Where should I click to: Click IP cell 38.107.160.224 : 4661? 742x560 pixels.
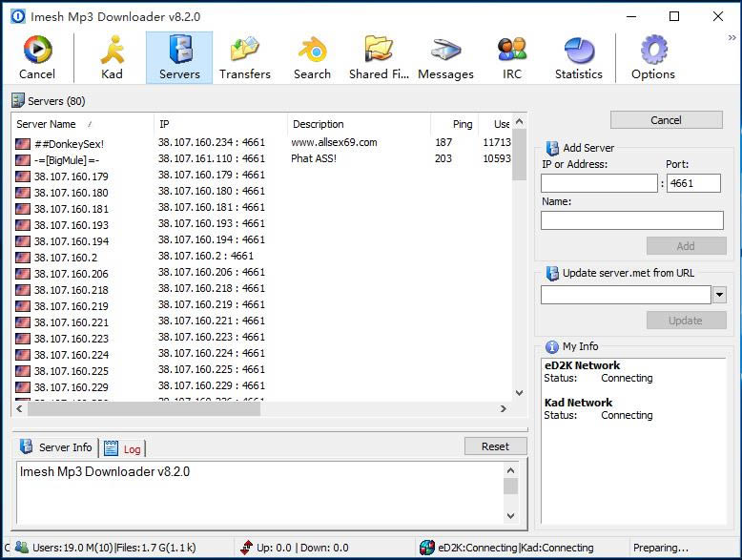[x=212, y=353]
